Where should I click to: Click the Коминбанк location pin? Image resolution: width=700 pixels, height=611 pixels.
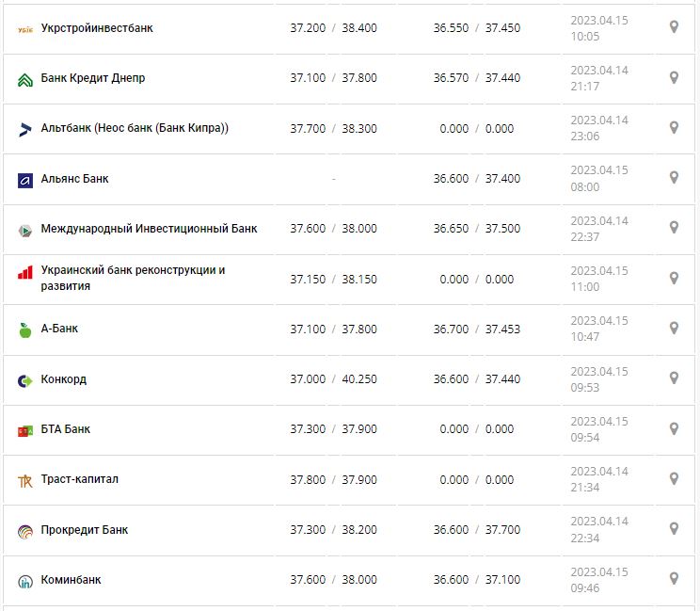tap(674, 578)
